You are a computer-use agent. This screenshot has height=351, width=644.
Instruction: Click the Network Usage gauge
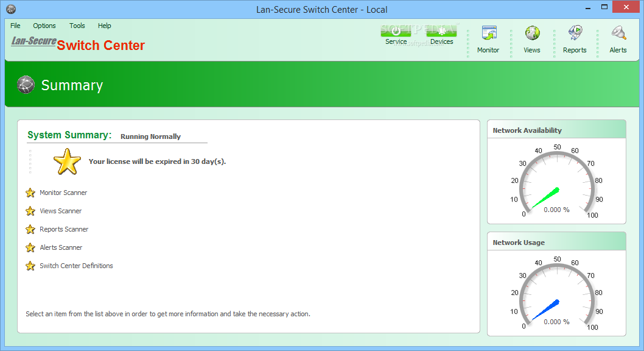point(557,295)
